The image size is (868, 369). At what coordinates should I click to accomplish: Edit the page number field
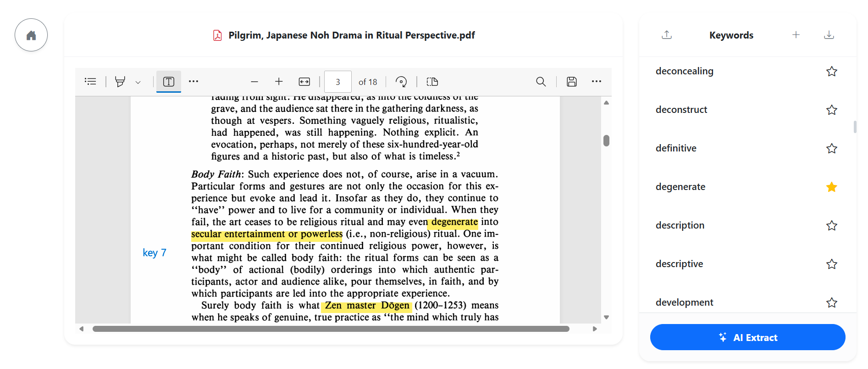(x=338, y=82)
